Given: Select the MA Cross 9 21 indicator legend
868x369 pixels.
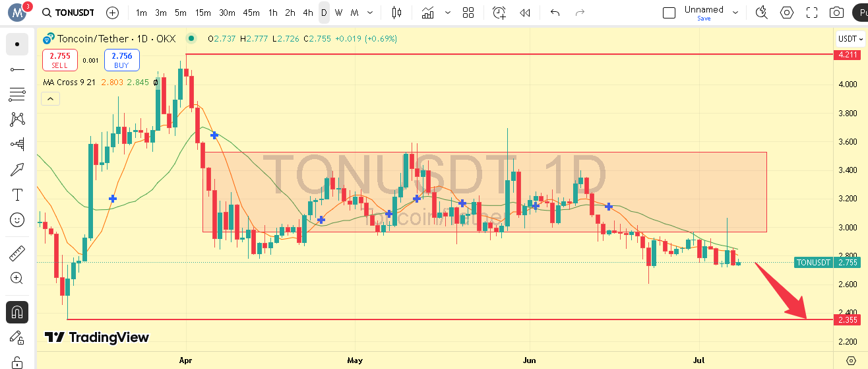Looking at the screenshot, I should click(x=70, y=83).
